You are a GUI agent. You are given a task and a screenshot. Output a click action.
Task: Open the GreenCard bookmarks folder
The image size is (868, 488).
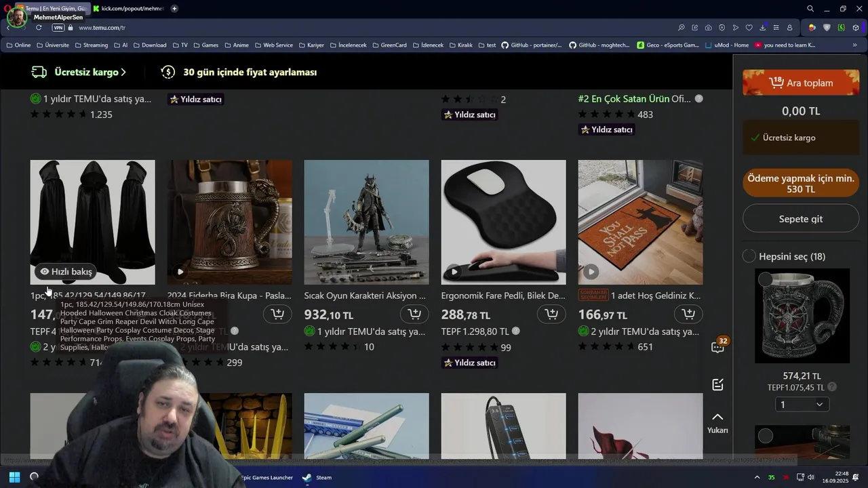click(389, 45)
